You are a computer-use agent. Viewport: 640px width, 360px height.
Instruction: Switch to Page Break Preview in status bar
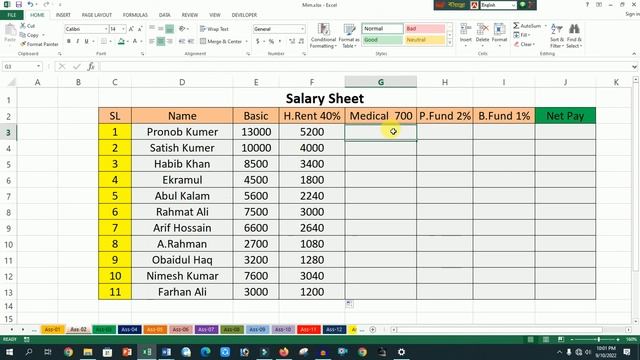click(561, 340)
